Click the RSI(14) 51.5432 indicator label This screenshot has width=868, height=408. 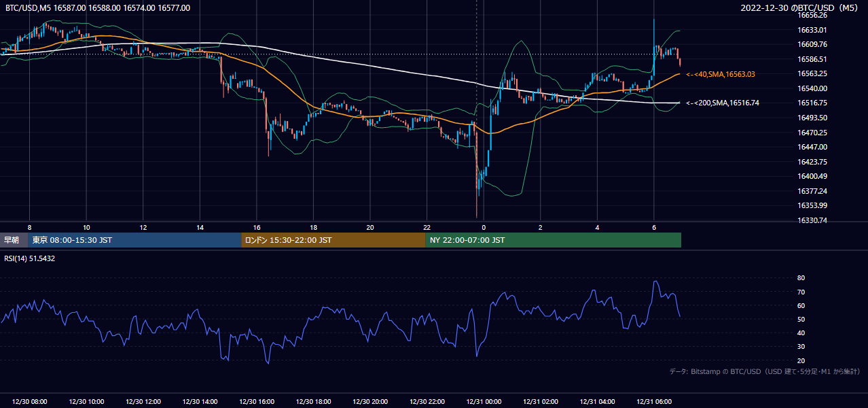30,258
